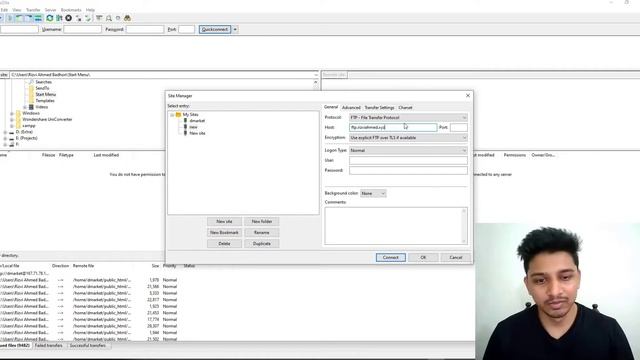Image resolution: width=640 pixels, height=360 pixels.
Task: Toggle the message log display icon
Action: point(10,18)
